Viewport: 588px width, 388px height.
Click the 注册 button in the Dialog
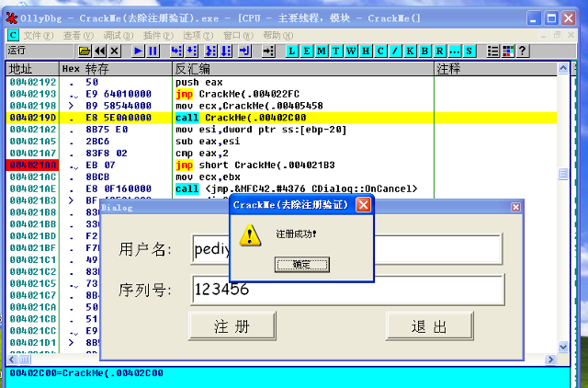232,326
